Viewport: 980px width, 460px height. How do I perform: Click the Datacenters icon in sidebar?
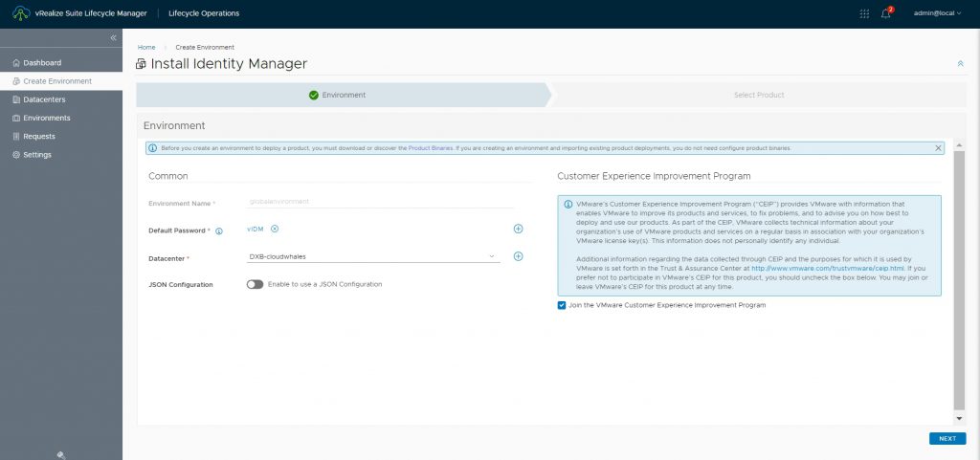(16, 99)
